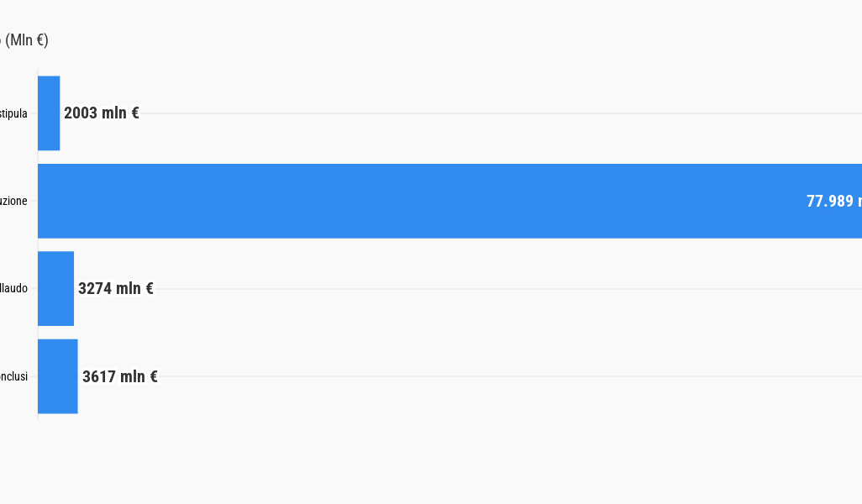Click the white "77.989" value label
862x504 pixels.
pyautogui.click(x=832, y=202)
